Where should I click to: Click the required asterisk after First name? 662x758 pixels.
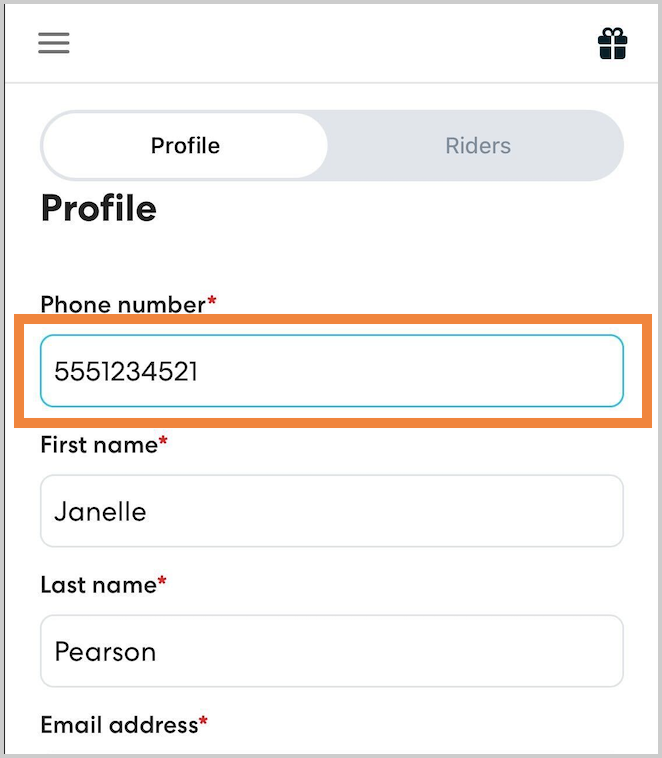pos(163,442)
